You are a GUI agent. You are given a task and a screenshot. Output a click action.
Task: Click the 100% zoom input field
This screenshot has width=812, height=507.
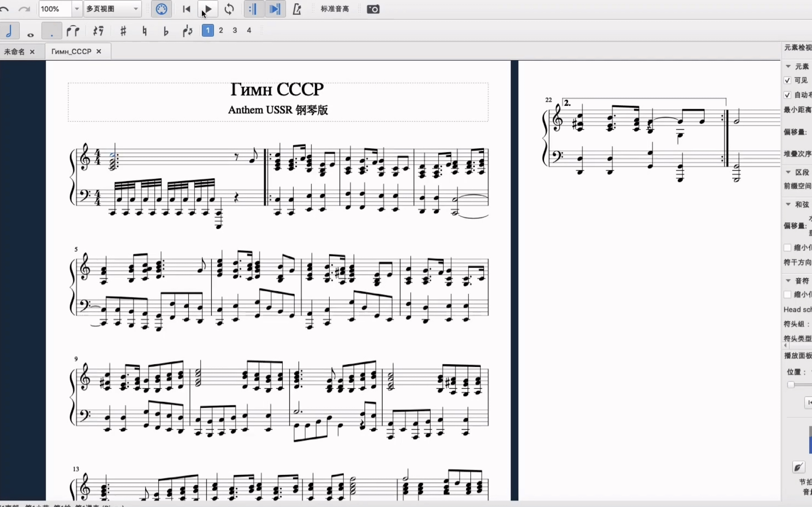tap(55, 9)
